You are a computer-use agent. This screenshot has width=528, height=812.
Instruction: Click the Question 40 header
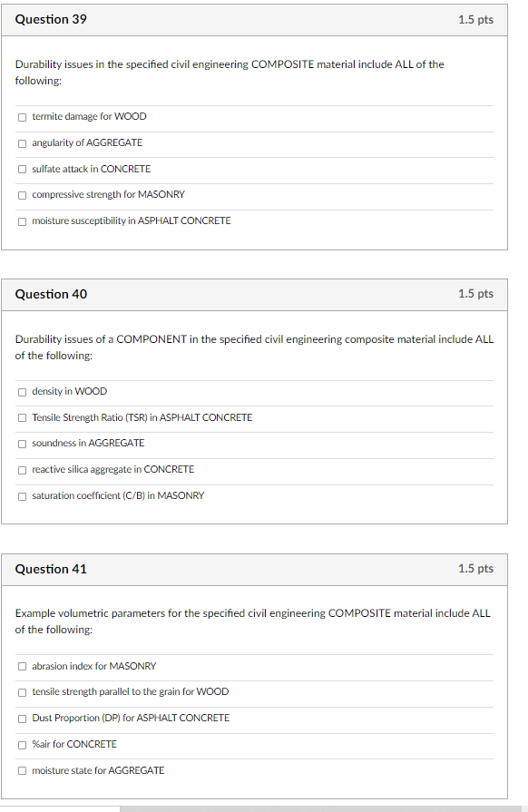(x=50, y=294)
